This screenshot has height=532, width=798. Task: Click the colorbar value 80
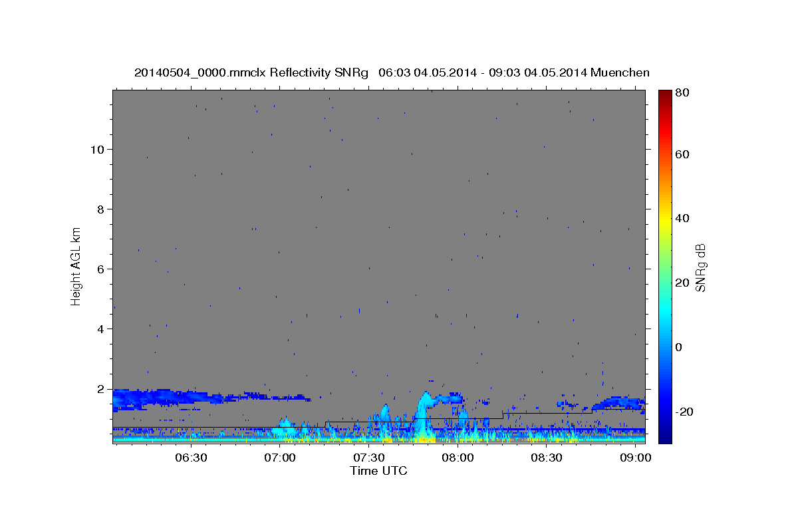point(682,93)
